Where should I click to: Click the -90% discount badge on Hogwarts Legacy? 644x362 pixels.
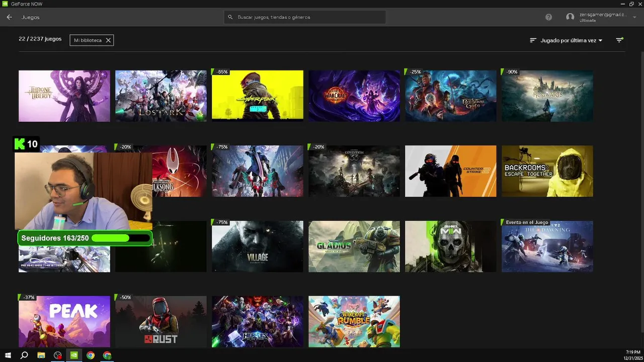511,72
